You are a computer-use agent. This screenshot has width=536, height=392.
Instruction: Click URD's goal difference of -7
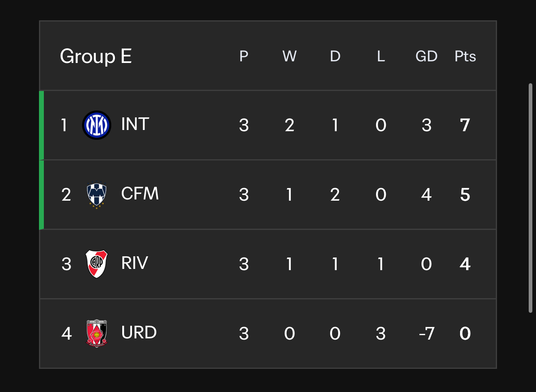(427, 334)
